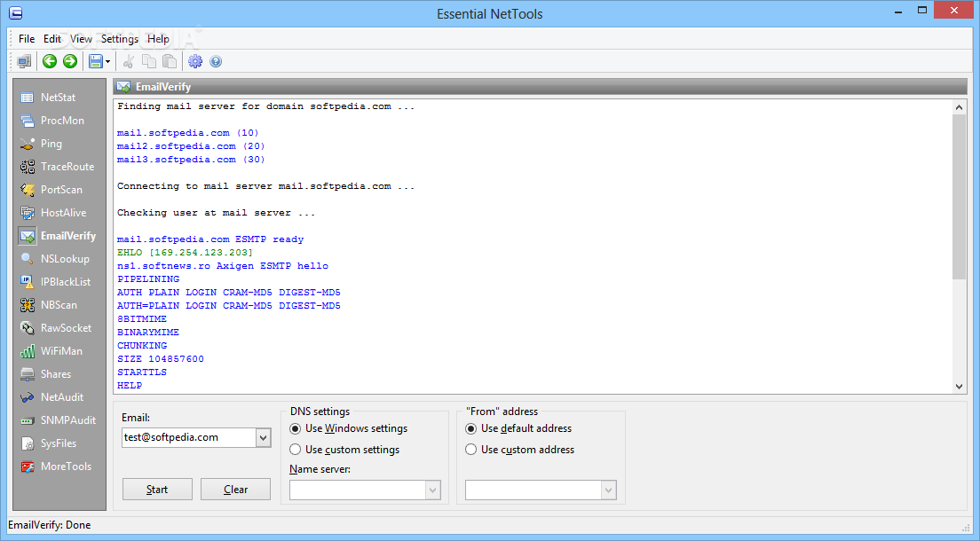The image size is (980, 541).
Task: Click the mail3.softpedia.com (30) line
Action: tap(191, 160)
